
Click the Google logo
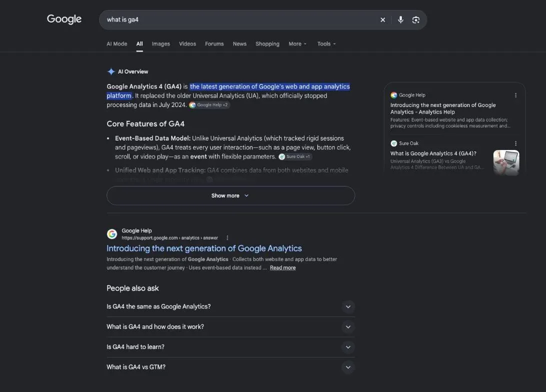coord(64,19)
